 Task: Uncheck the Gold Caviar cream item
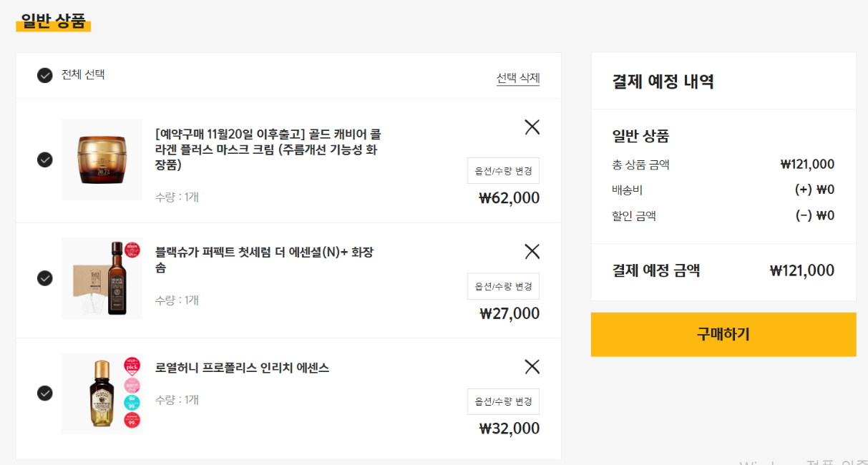tap(45, 160)
